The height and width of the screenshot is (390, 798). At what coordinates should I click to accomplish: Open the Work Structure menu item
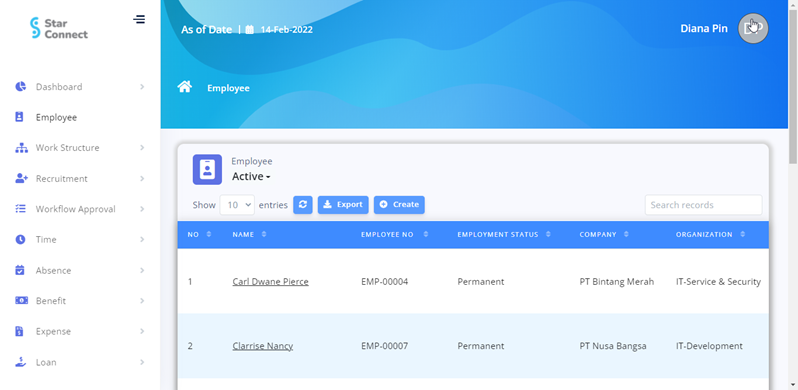67,148
